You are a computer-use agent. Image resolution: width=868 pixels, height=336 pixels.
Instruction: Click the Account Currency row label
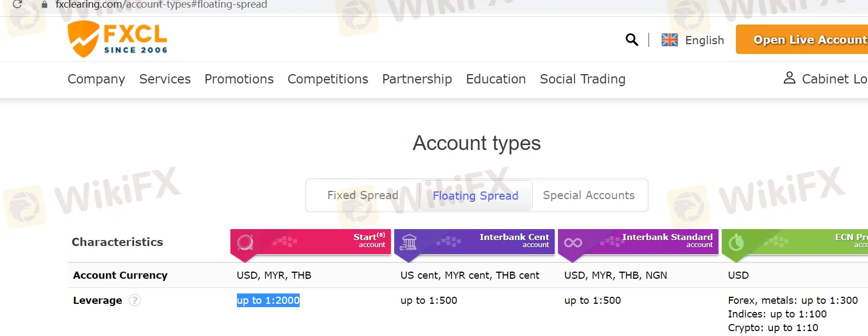tap(120, 275)
